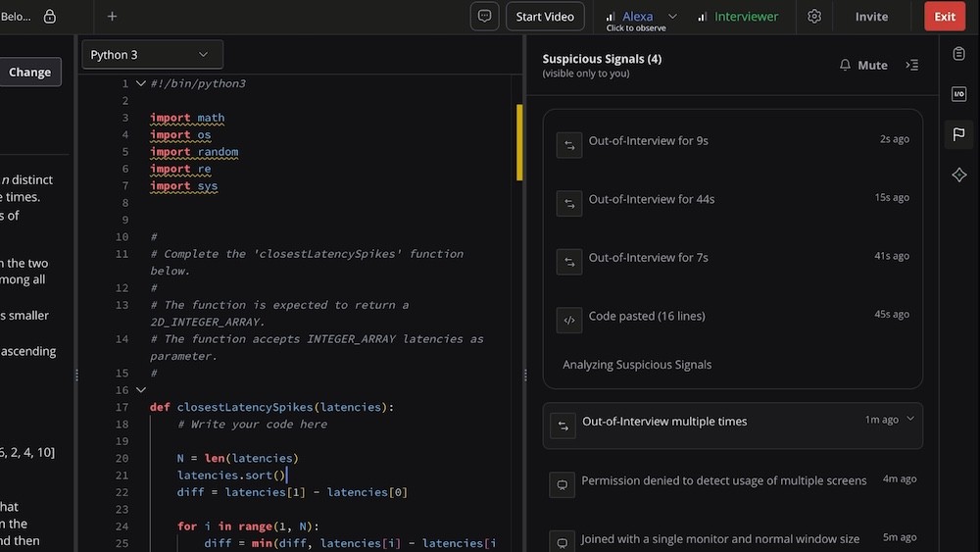The height and width of the screenshot is (552, 980).
Task: Open the clipboard notes sidebar icon
Action: click(958, 54)
